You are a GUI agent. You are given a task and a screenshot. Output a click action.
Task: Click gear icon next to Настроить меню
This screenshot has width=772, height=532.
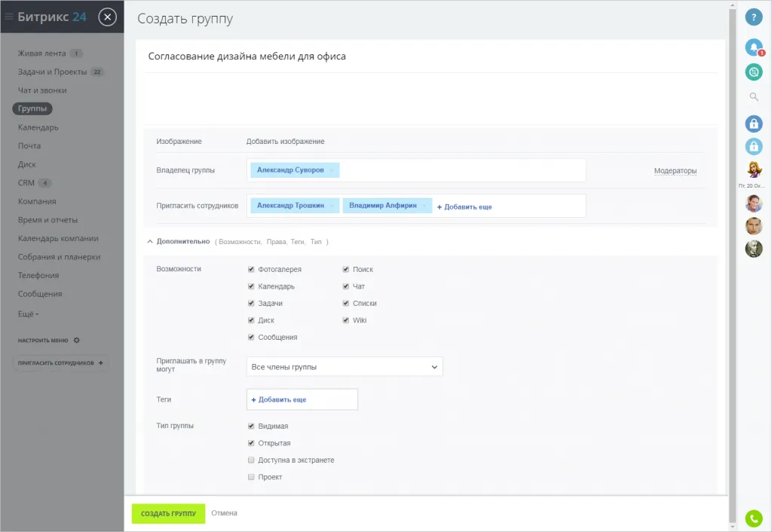pos(76,341)
